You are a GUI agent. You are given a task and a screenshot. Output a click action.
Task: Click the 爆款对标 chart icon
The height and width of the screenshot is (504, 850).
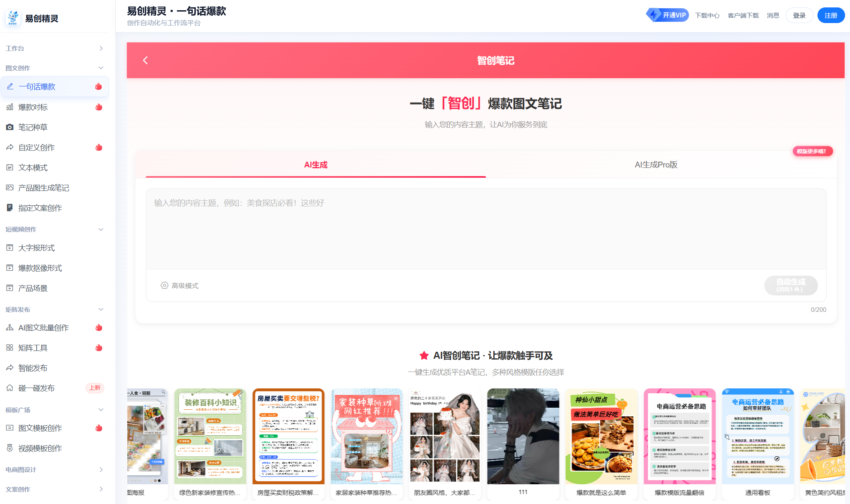click(10, 107)
